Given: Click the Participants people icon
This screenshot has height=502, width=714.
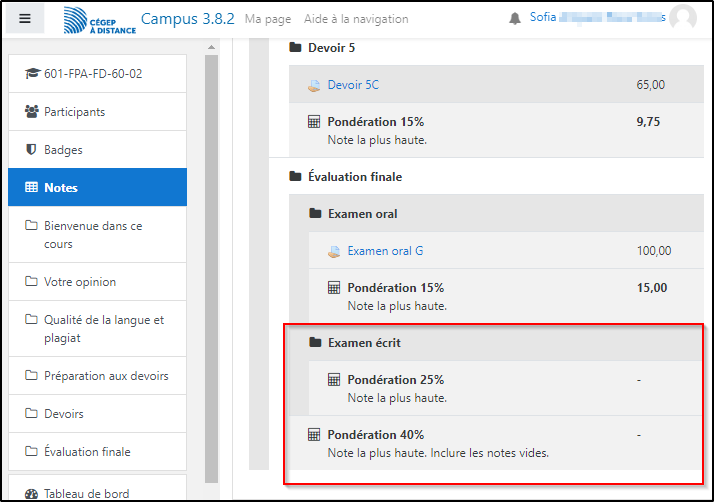Looking at the screenshot, I should 31,112.
